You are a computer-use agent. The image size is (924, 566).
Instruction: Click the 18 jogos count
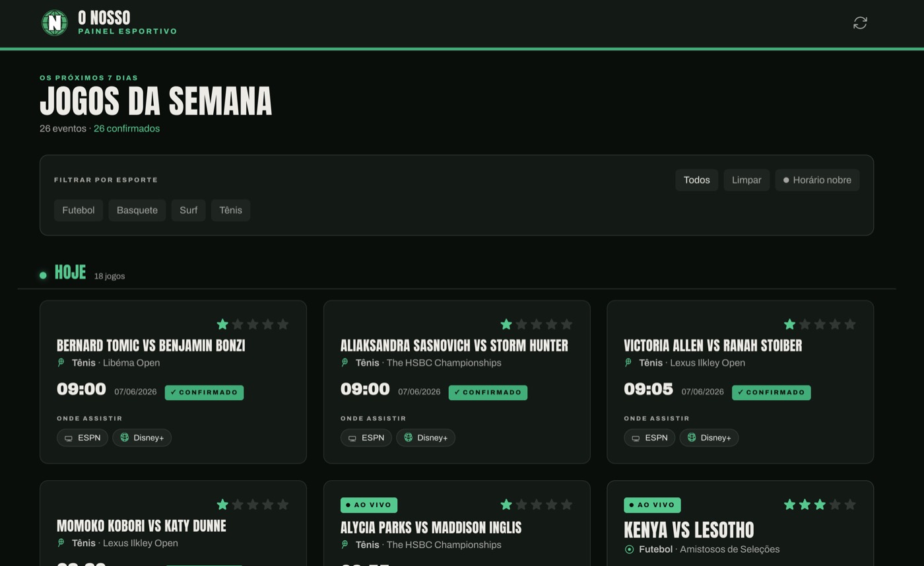click(110, 276)
